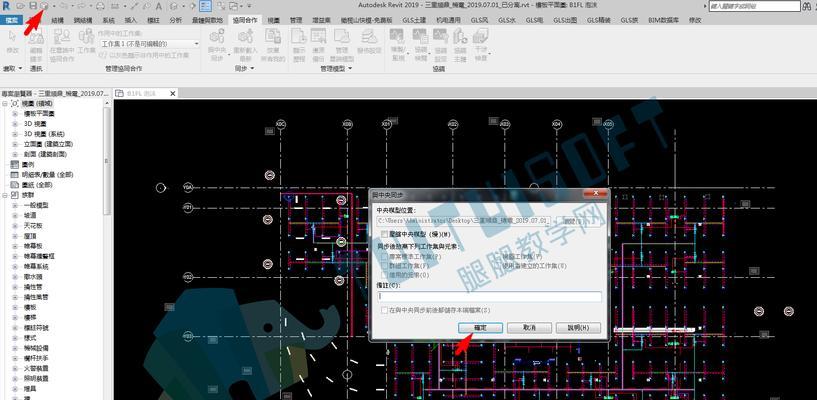Click the 工作集 (Worksets) ribbon icon
Screen dimensions: 817x400
coord(86,42)
